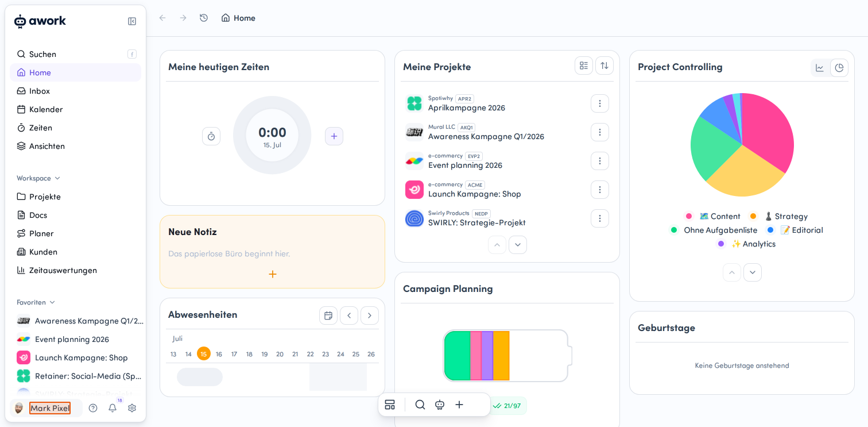Go forward with the right arrow
868x427 pixels.
pos(183,18)
